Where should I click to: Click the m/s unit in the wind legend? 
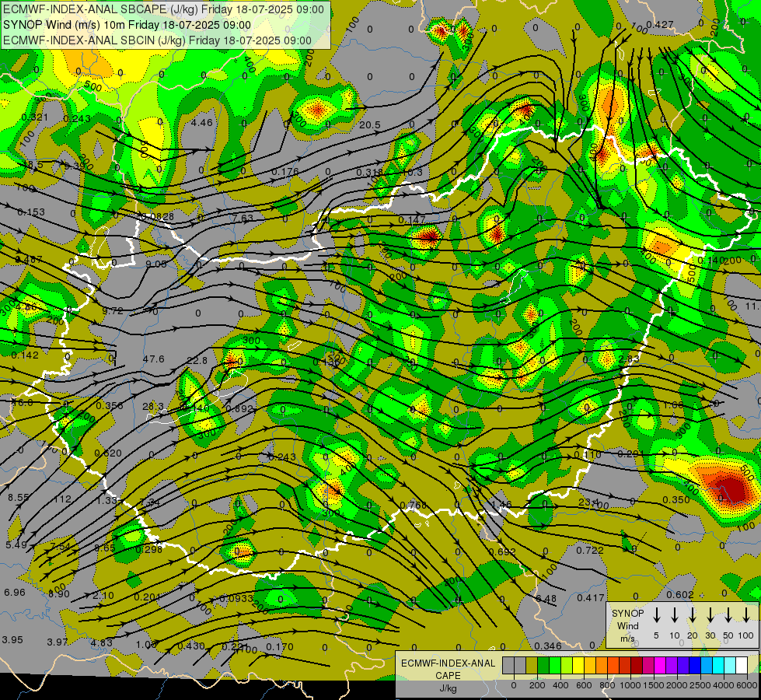pos(627,639)
